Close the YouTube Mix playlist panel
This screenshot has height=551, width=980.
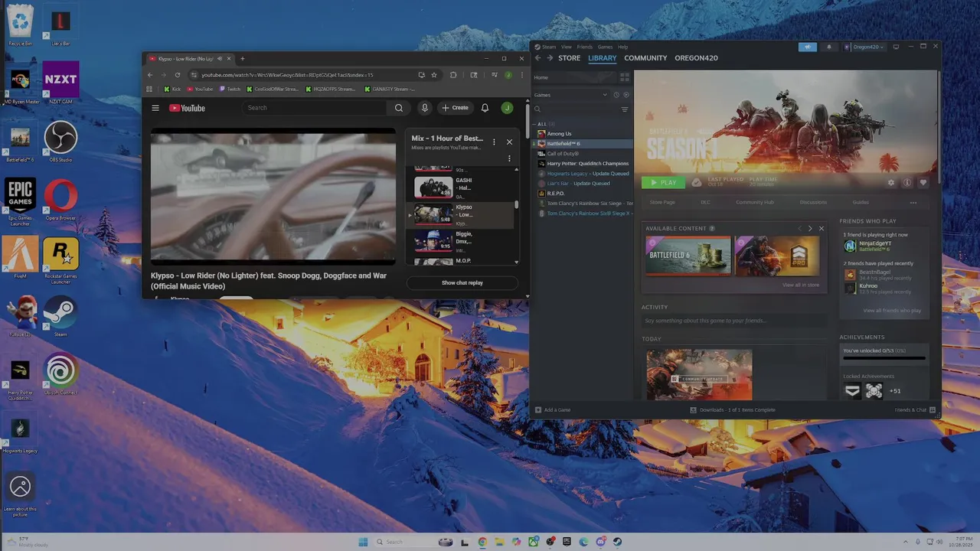509,142
